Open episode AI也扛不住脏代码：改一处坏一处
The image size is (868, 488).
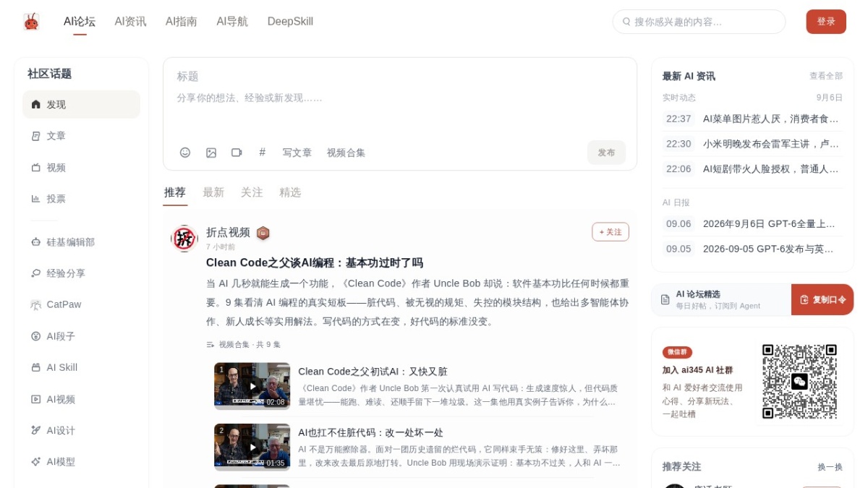click(370, 432)
